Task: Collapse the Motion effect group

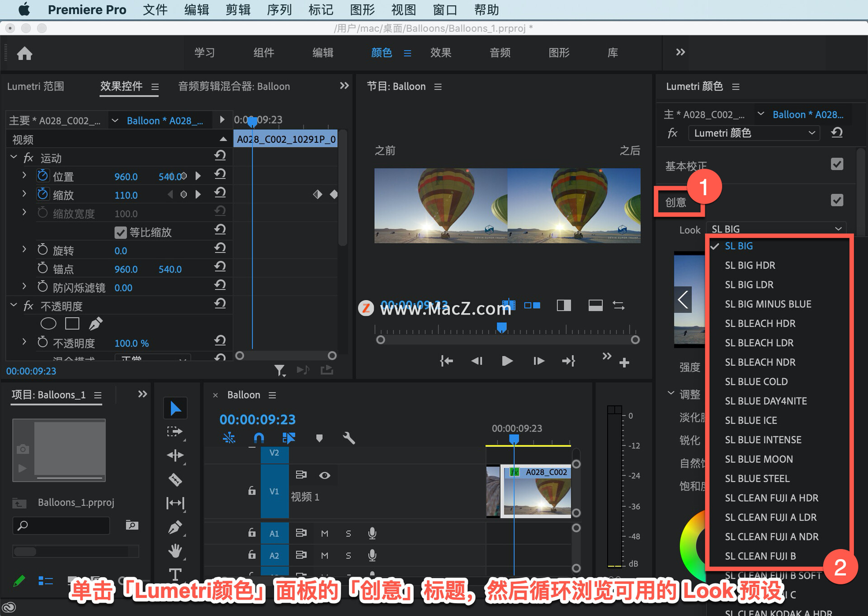Action: [14, 157]
